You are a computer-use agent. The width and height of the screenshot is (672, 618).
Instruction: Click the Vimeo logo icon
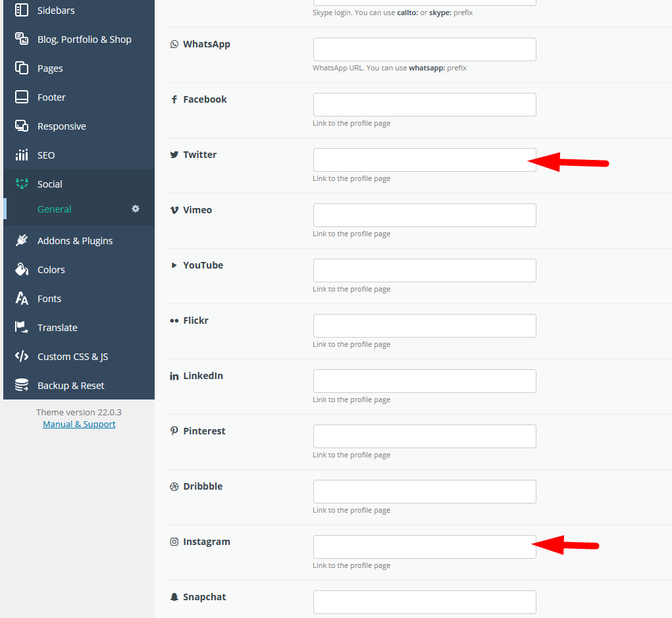174,210
